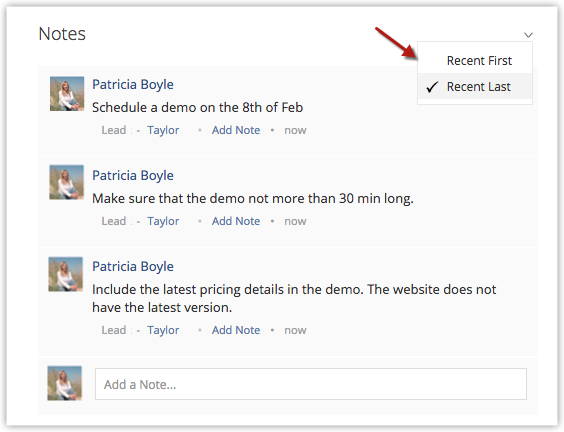Click the checkmark next to Recent Last
564x432 pixels.
(432, 87)
